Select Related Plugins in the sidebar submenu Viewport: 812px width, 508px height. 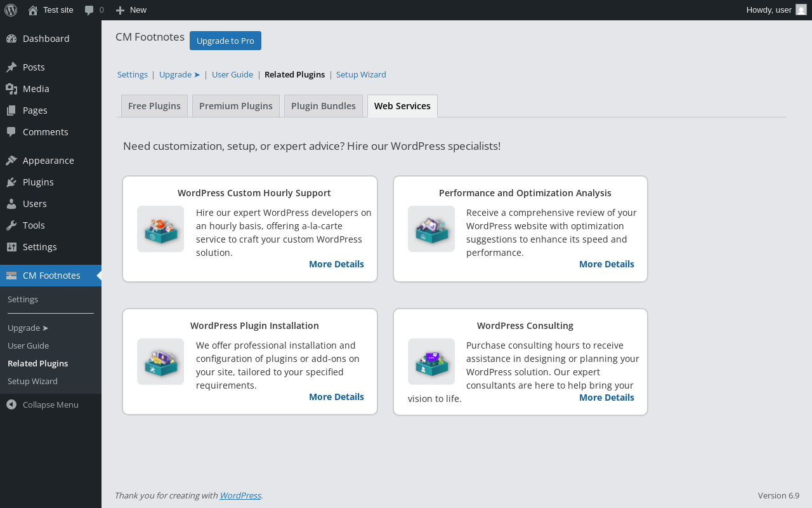37,363
